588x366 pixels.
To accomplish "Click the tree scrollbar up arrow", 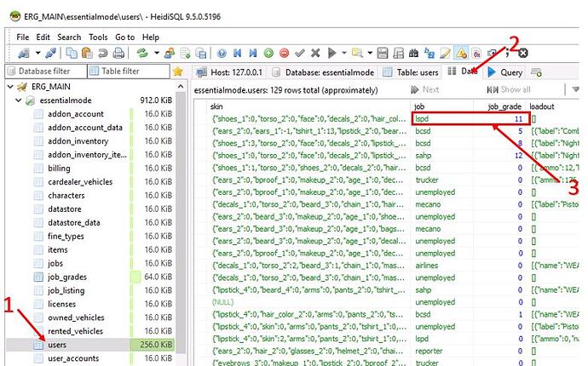I will pos(181,87).
